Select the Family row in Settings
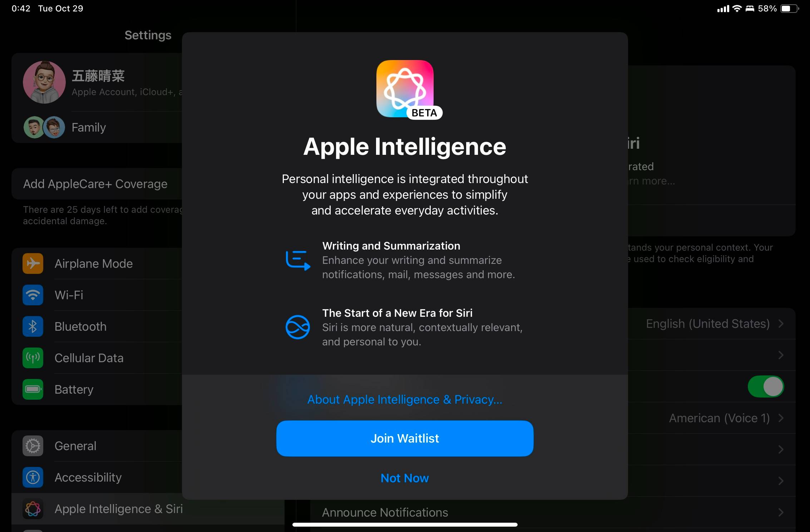The height and width of the screenshot is (532, 810). pyautogui.click(x=88, y=127)
